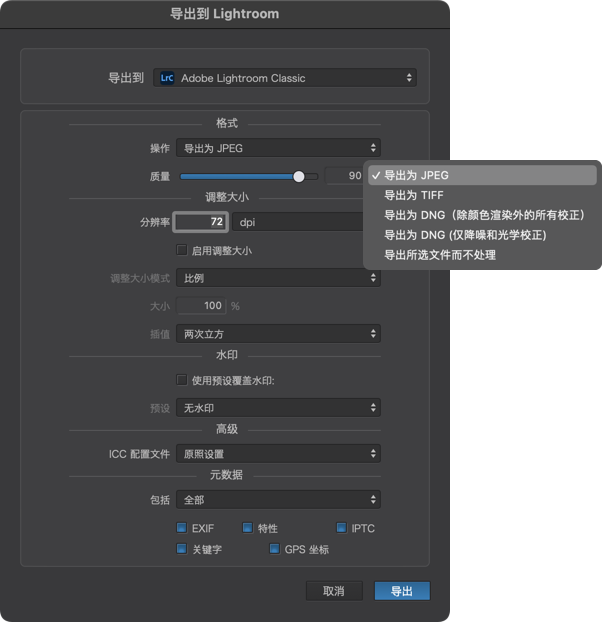The image size is (602, 622).
Task: Toggle the 特性 checkbox
Action: tap(247, 528)
